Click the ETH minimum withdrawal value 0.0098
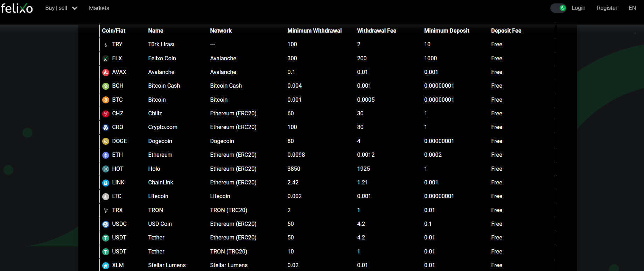This screenshot has width=644, height=271. pos(296,155)
